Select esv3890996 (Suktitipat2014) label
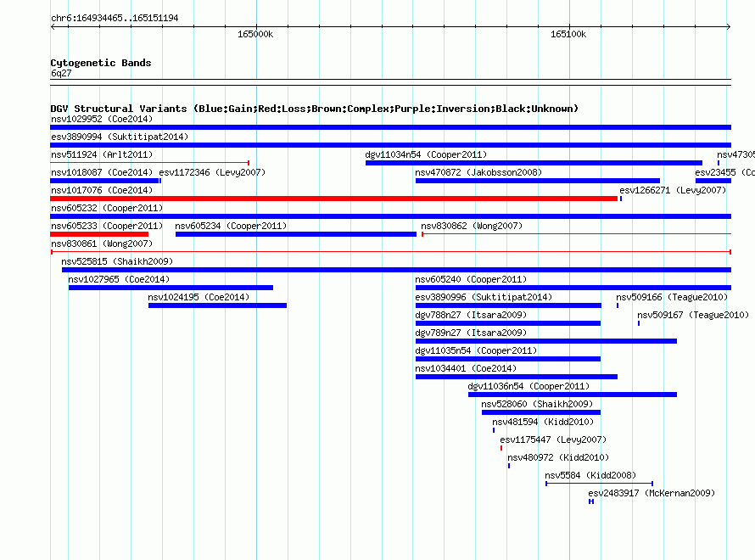This screenshot has height=560, width=755. 484,297
